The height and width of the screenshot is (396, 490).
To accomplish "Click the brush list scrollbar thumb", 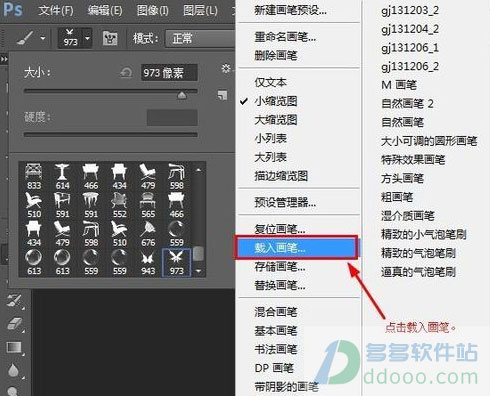I will pos(199,253).
